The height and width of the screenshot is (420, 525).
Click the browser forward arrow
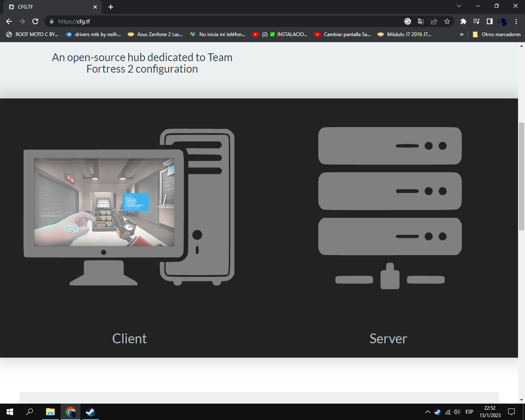point(22,21)
